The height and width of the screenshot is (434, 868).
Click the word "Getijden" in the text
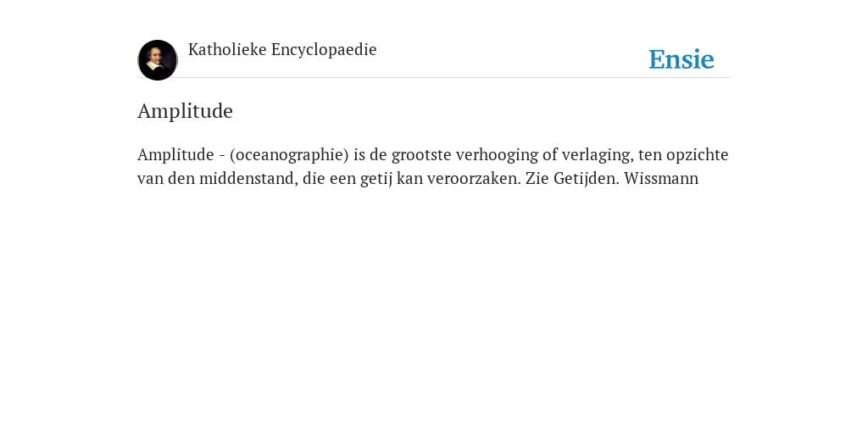tap(586, 180)
